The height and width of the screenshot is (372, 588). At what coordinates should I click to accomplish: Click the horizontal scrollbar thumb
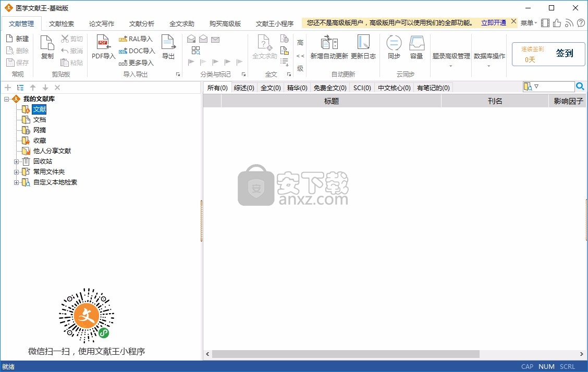346,354
